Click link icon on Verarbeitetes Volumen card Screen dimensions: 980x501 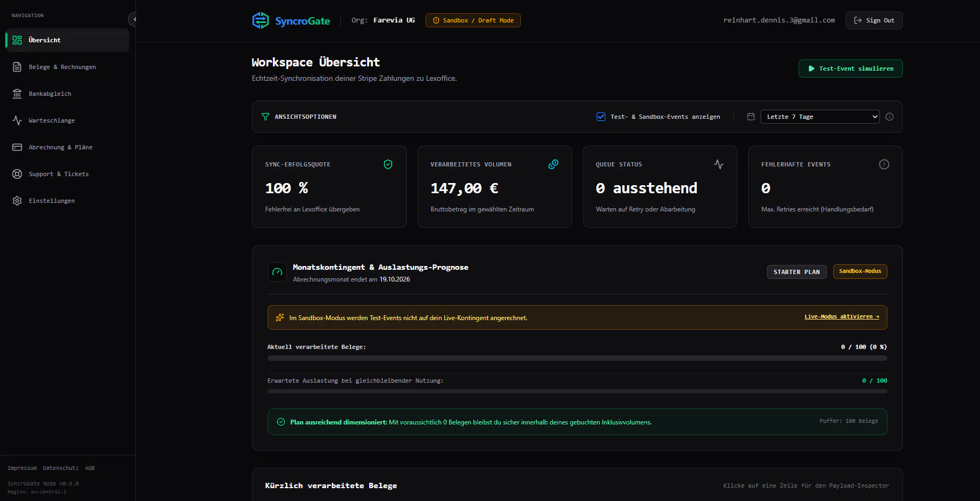[553, 164]
